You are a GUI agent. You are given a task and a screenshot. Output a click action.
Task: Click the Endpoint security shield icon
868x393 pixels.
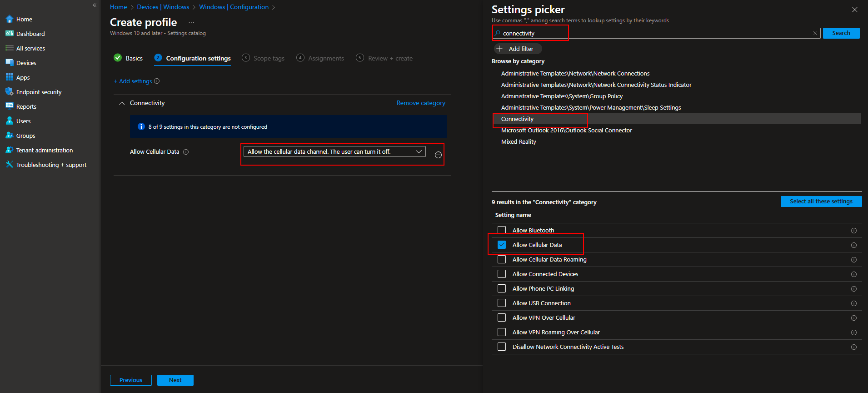10,92
